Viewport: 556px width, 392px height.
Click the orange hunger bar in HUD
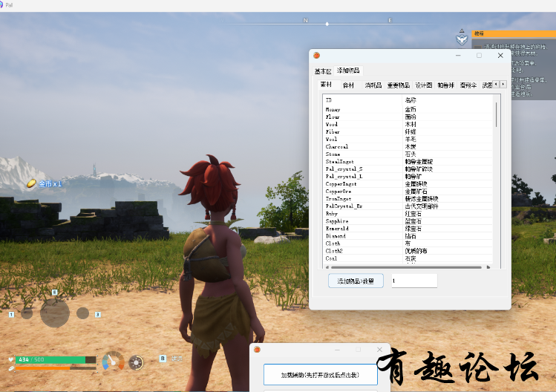coord(56,368)
